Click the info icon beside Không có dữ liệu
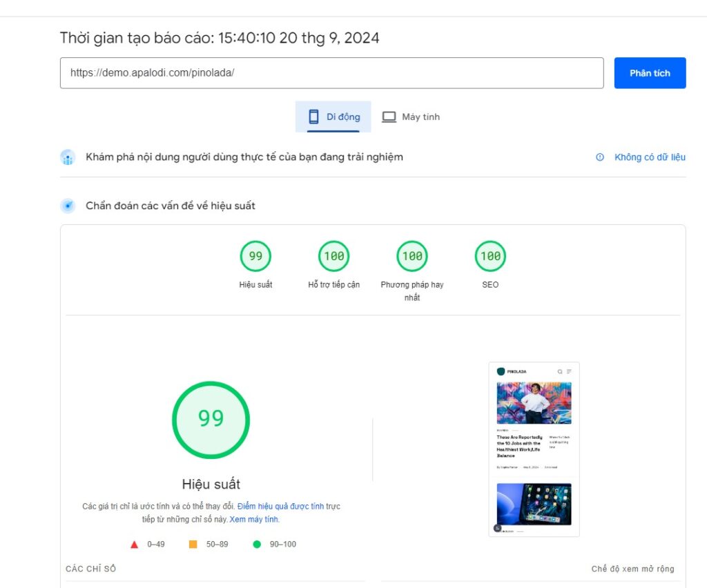 point(600,157)
